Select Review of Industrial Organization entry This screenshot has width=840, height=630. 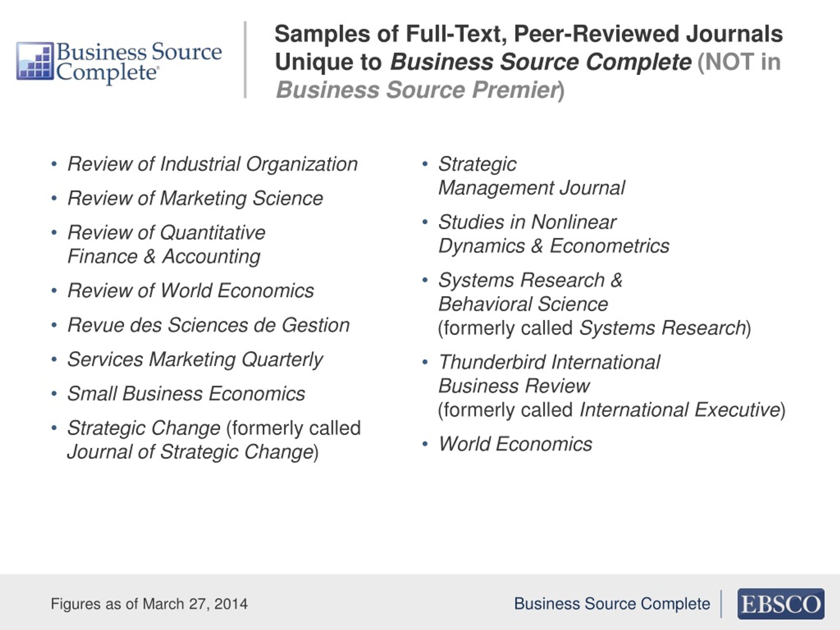[212, 164]
